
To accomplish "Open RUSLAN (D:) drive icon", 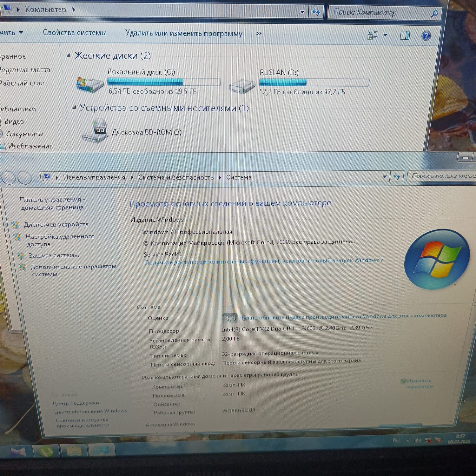I will pos(242,86).
